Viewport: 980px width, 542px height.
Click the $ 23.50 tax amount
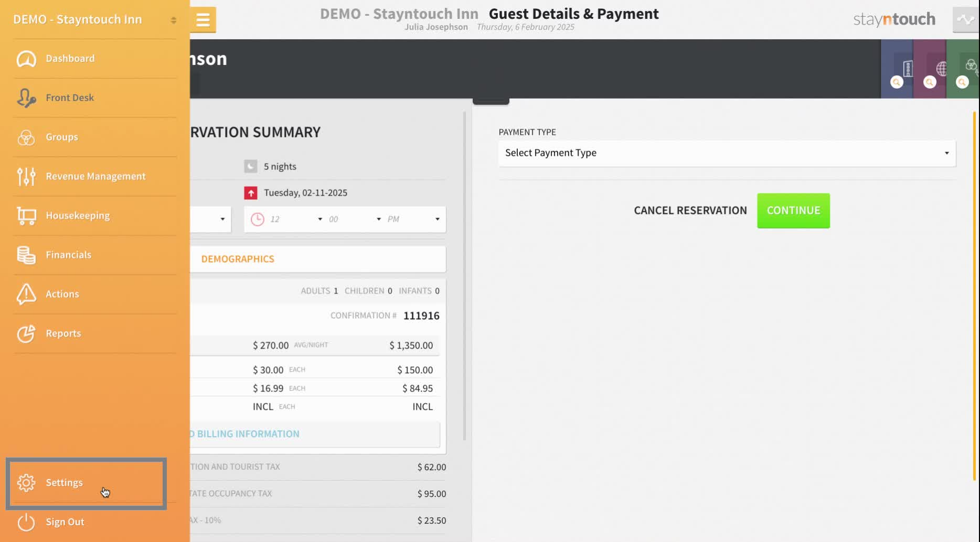pyautogui.click(x=432, y=521)
